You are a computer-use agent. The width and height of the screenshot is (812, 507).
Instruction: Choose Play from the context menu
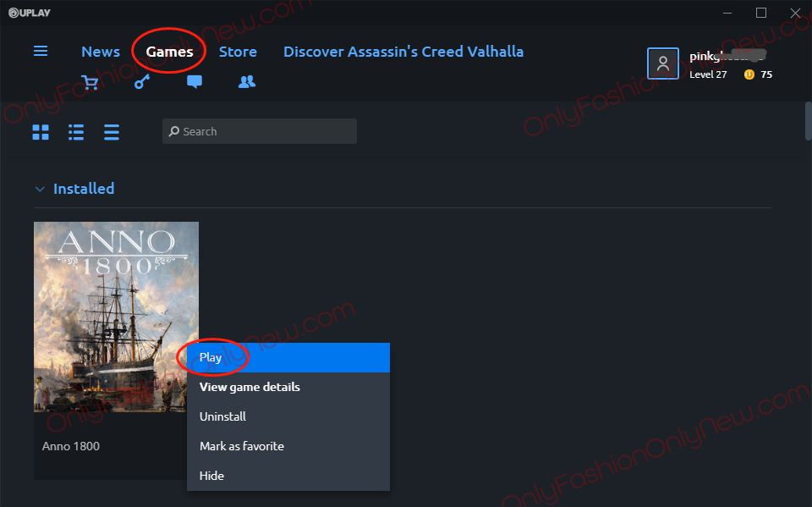(x=288, y=358)
